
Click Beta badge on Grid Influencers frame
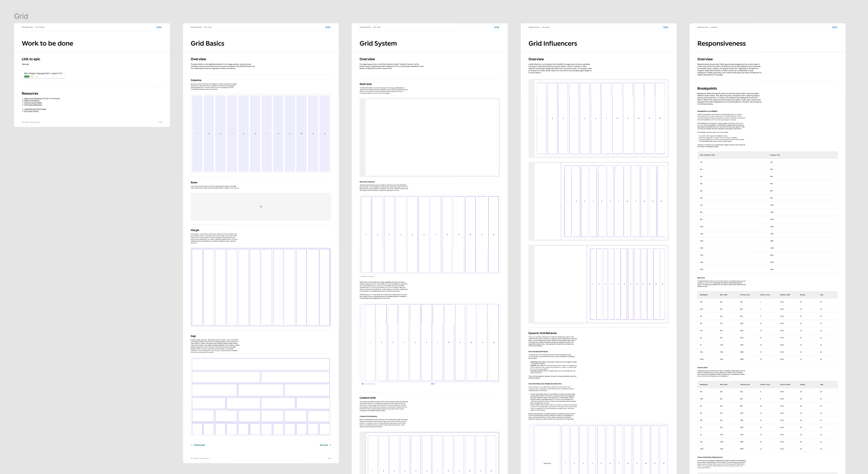[665, 27]
